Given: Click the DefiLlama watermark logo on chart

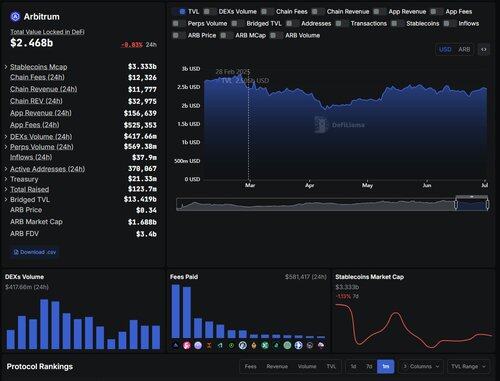Looking at the screenshot, I should (x=321, y=125).
